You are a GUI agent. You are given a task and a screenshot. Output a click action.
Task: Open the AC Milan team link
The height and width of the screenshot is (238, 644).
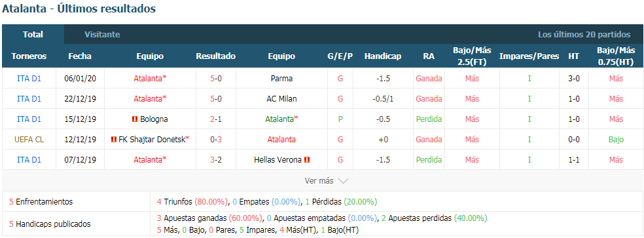[x=281, y=99]
